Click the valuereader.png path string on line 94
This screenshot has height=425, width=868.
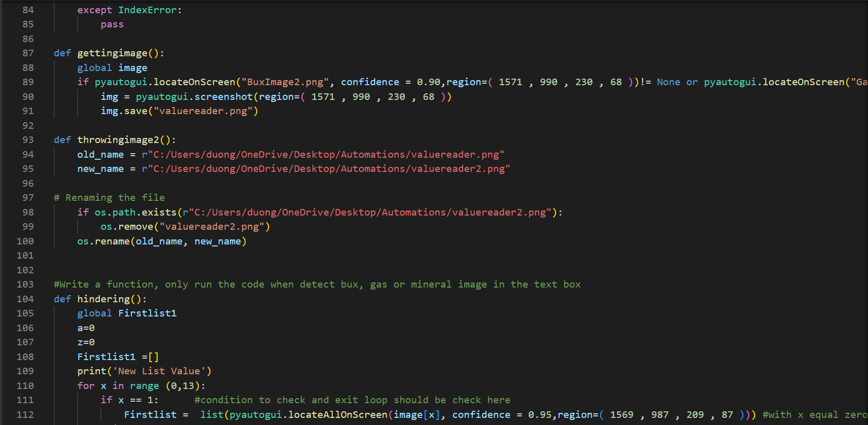323,155
